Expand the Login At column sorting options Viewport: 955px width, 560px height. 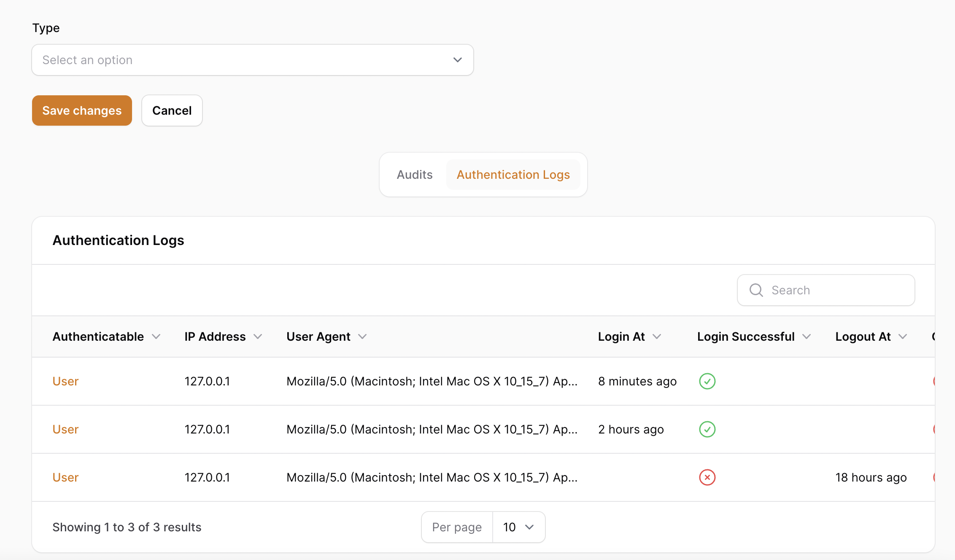point(657,337)
